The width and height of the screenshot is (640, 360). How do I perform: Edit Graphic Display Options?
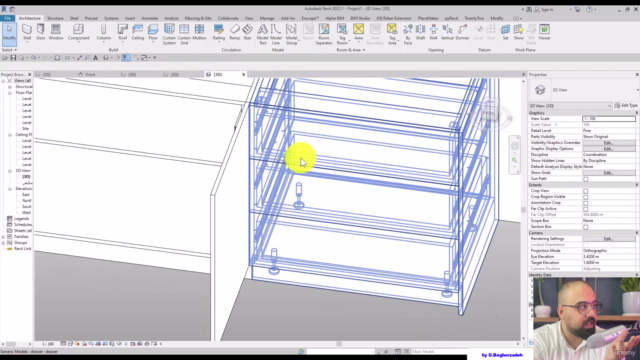coord(609,149)
